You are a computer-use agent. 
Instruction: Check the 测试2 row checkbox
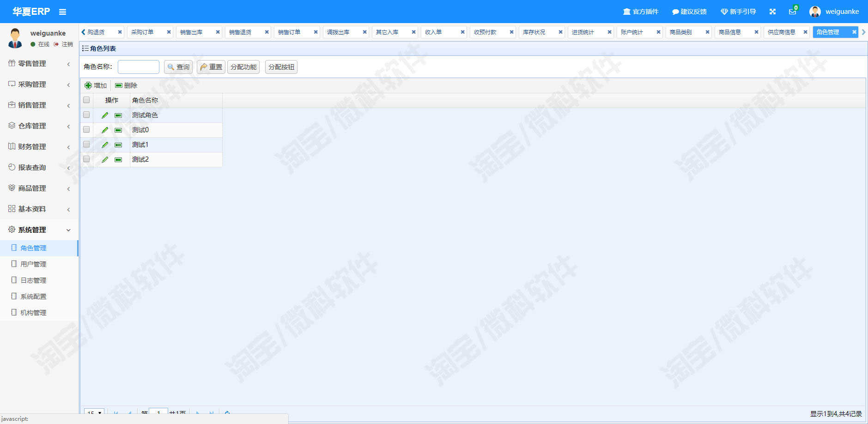coord(86,159)
